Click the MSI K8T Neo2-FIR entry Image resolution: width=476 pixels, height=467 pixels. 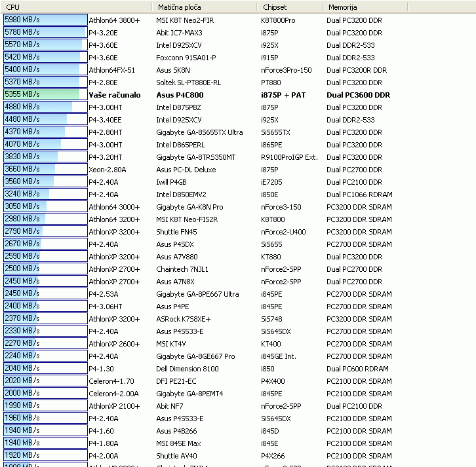[x=185, y=20]
